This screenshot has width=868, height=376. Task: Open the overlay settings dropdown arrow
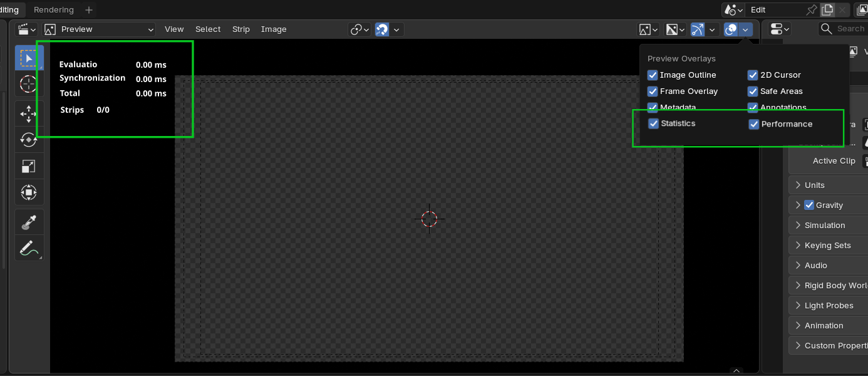coord(745,29)
